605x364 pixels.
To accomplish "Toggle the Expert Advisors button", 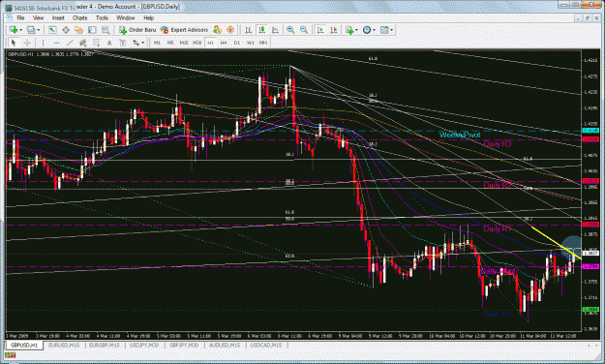I will tap(184, 30).
